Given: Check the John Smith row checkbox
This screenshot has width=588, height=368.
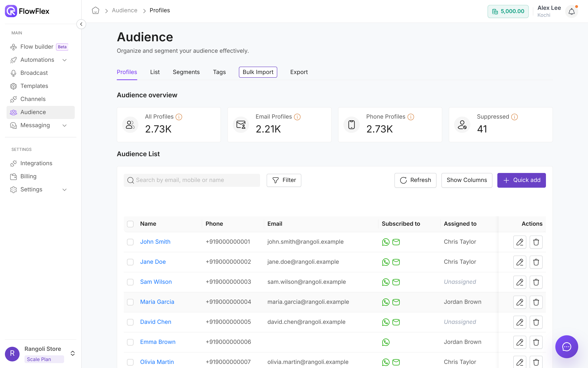Looking at the screenshot, I should (x=130, y=242).
